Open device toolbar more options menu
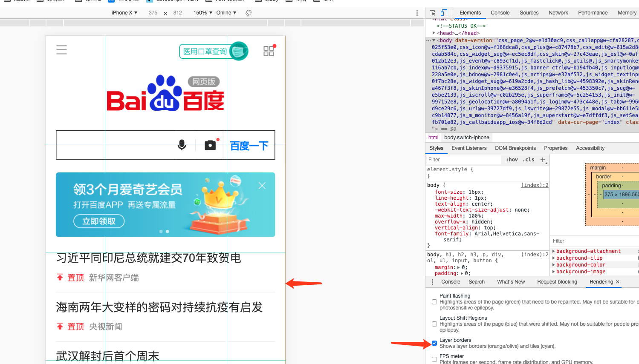 coord(417,13)
